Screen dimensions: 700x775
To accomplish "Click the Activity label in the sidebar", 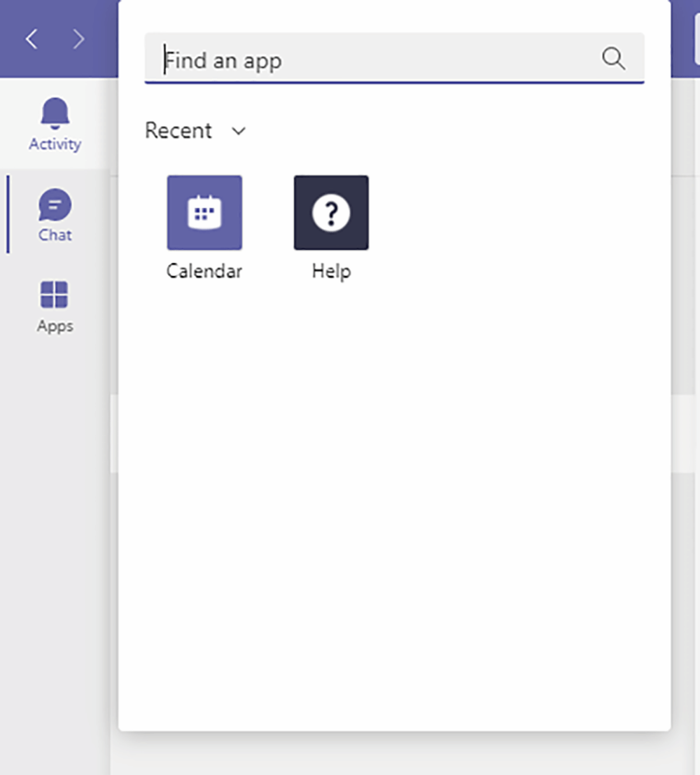I will (x=54, y=144).
